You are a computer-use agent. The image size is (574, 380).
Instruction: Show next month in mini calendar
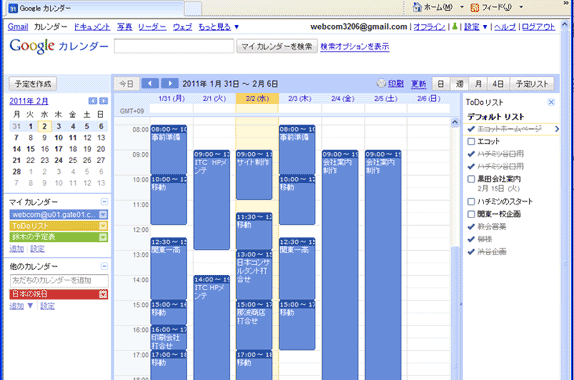pyautogui.click(x=104, y=101)
